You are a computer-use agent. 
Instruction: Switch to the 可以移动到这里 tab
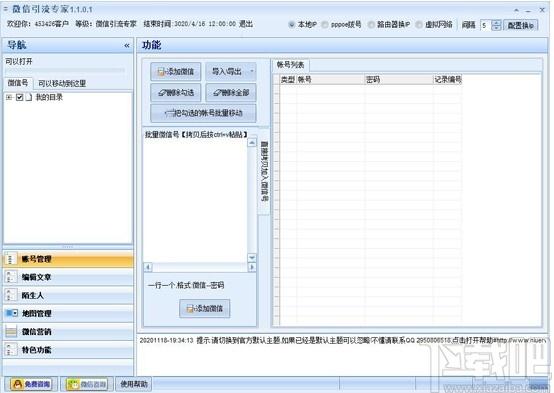tap(62, 83)
